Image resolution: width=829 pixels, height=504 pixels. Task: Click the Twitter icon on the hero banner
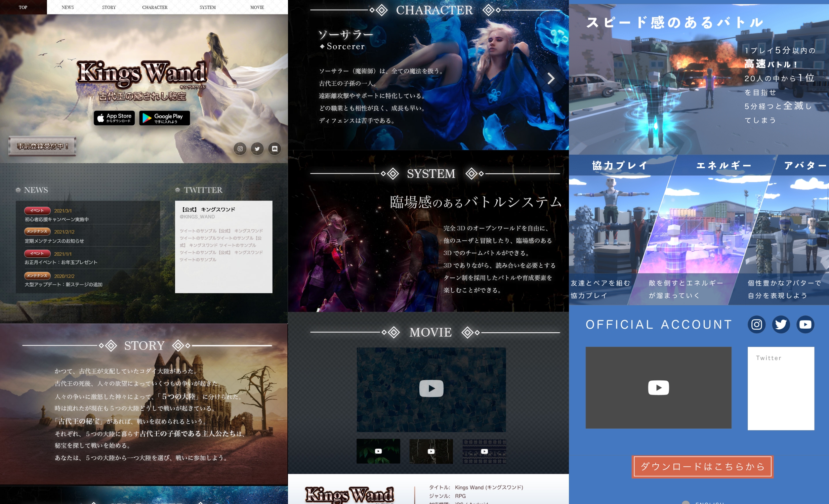click(257, 149)
